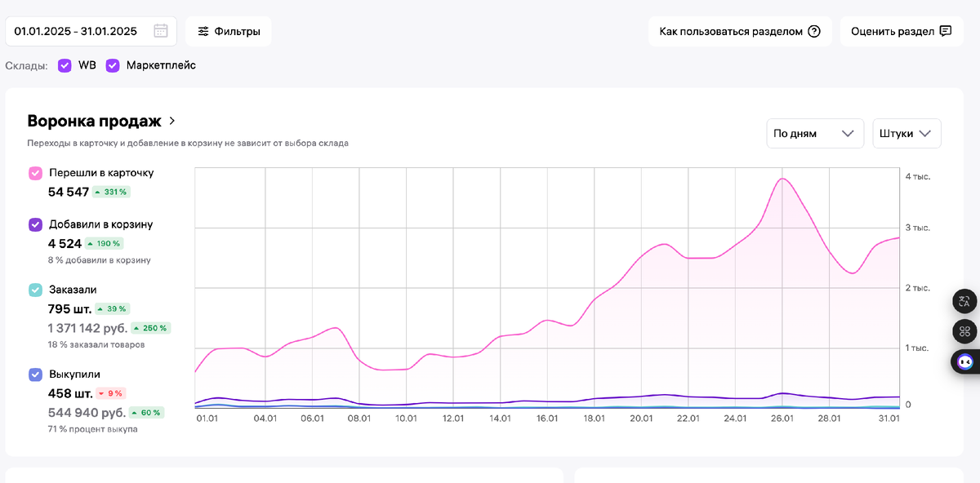
Task: Click the 01.01.2025 - 31.01.2025 date field
Action: pos(75,32)
